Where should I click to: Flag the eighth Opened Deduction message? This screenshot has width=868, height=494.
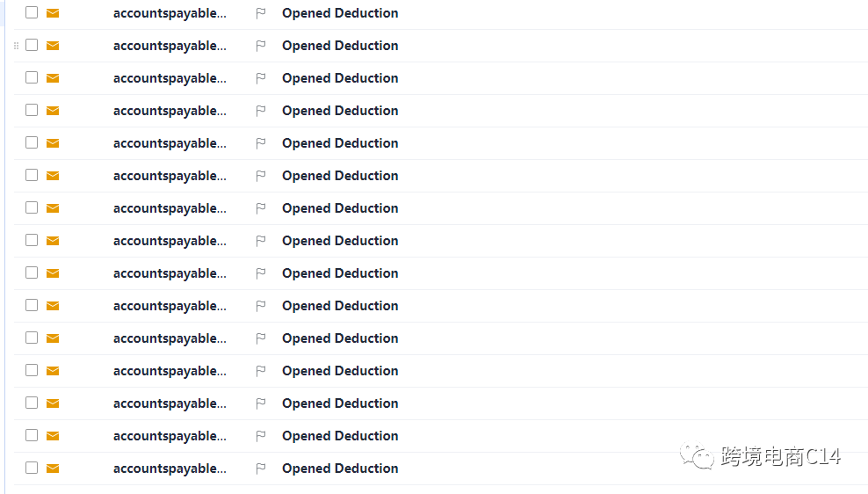[x=261, y=241]
